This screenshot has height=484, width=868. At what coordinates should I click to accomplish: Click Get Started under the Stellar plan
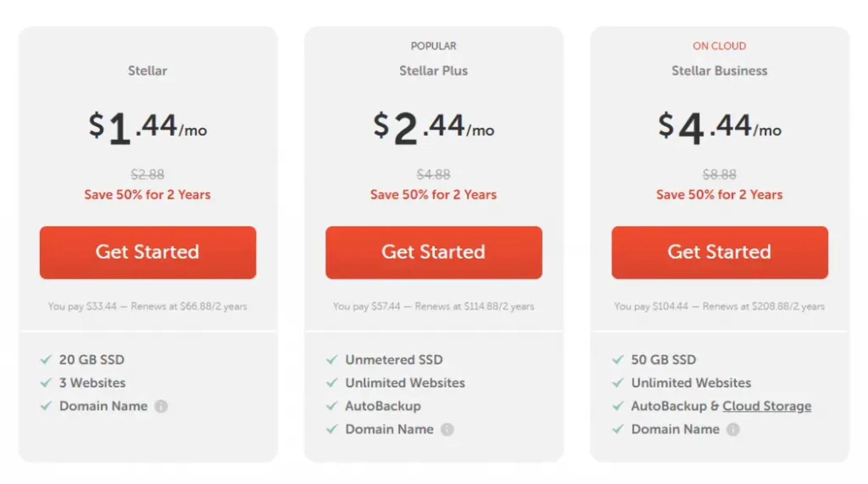point(147,252)
